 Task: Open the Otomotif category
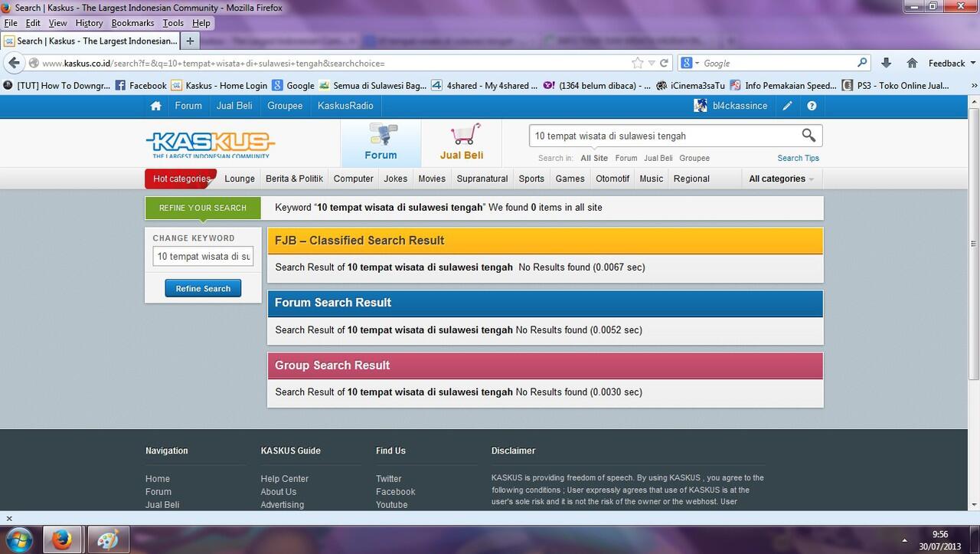tap(612, 179)
